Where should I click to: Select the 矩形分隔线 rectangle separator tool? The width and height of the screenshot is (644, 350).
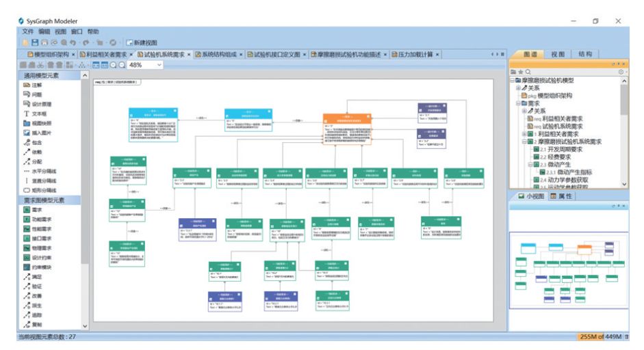tap(40, 190)
